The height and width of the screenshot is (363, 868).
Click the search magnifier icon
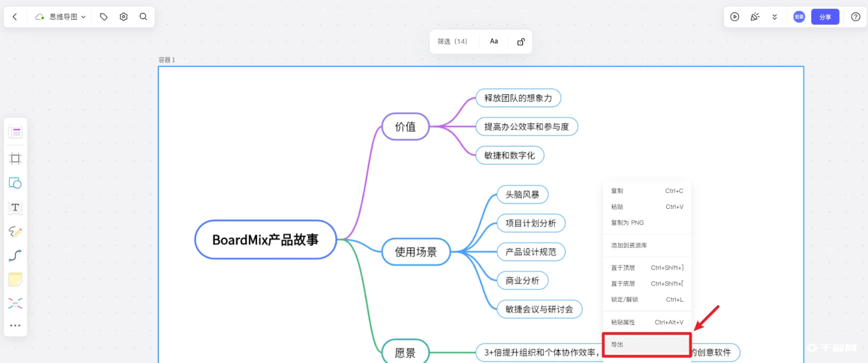point(143,17)
